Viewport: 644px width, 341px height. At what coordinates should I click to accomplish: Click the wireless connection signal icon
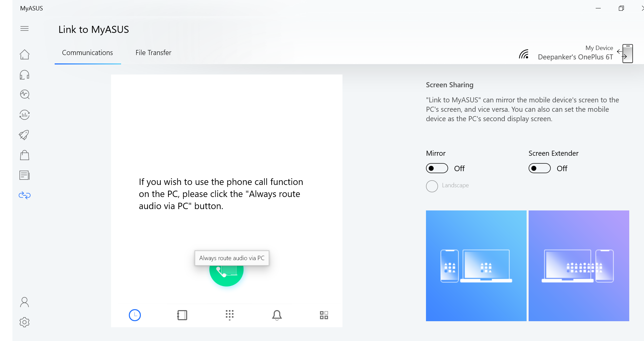point(524,54)
